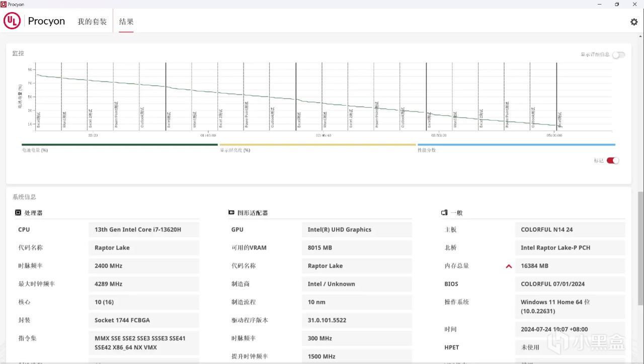Select the 13th Gen Intel Core i7-13620H value

(x=144, y=230)
